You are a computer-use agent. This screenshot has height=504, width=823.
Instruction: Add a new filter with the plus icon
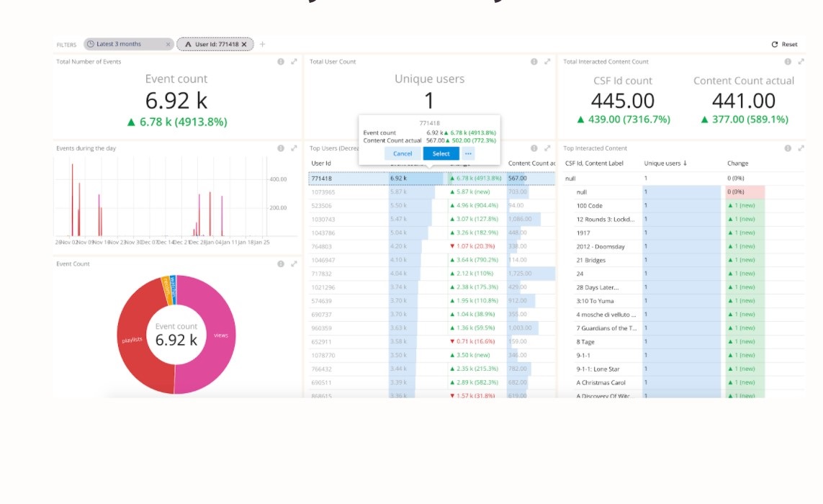262,44
